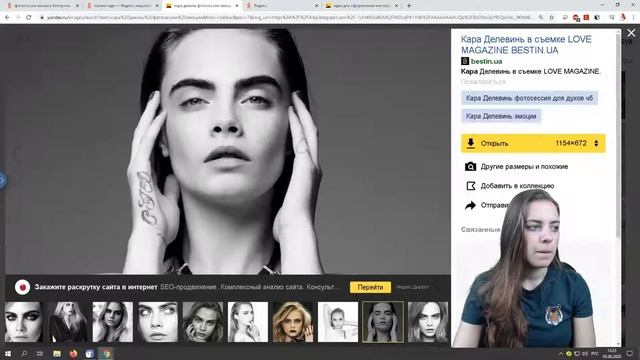
Task: Click the bookmark icon for Добавить в коллекцию
Action: coord(470,186)
